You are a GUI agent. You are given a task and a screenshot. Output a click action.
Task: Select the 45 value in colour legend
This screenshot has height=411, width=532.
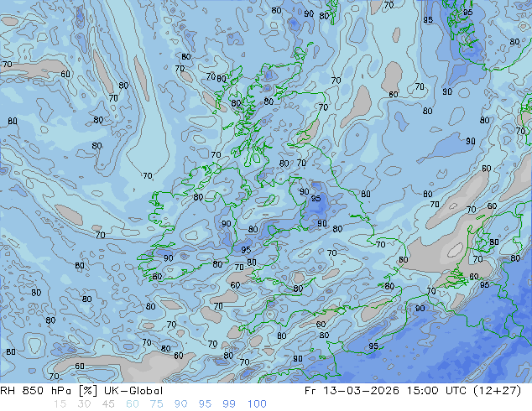[x=108, y=404]
